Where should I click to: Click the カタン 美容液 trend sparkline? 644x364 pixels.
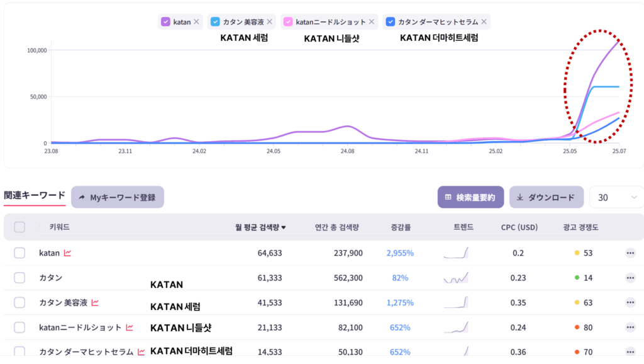(x=456, y=302)
